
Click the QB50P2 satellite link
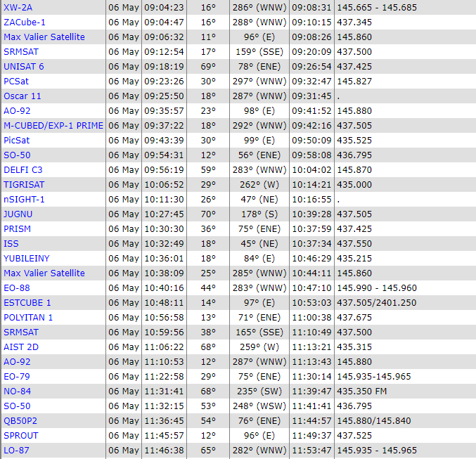pos(20,421)
